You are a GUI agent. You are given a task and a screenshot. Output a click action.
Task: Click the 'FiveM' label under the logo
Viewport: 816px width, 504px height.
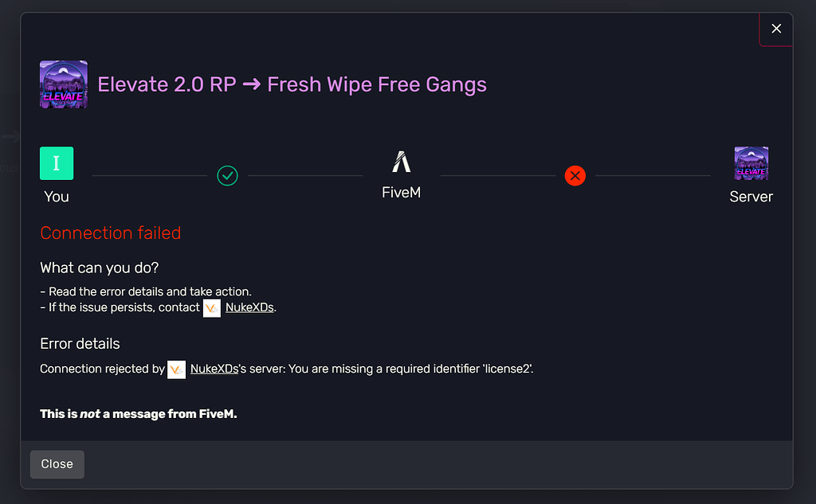point(401,193)
